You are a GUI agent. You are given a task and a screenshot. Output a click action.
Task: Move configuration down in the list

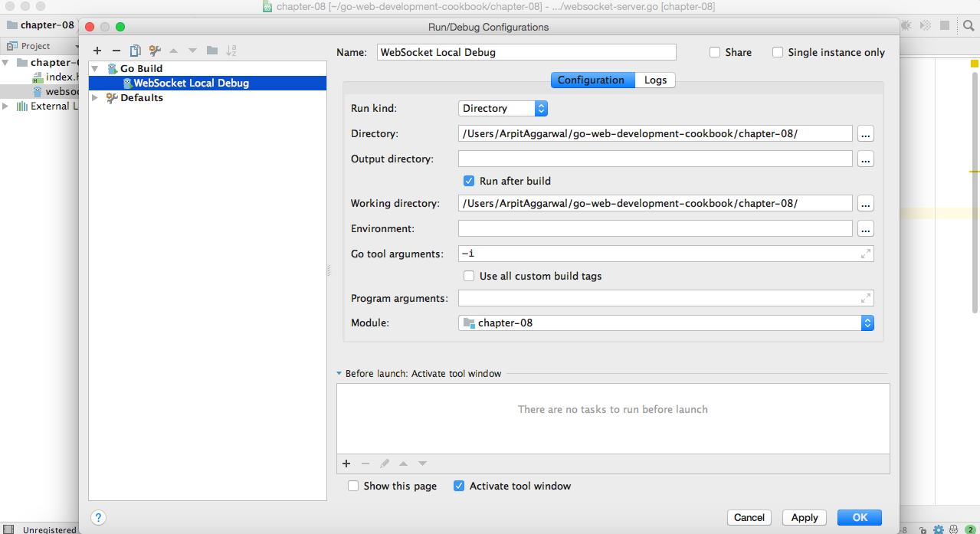tap(192, 51)
